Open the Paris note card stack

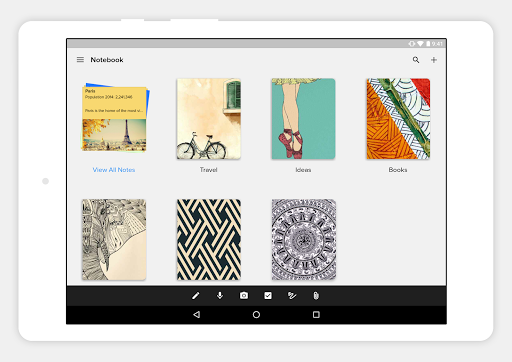[115, 117]
